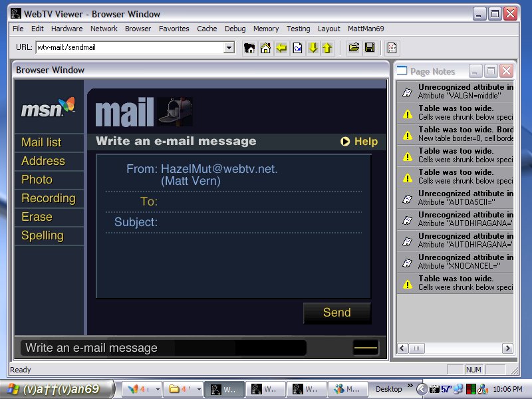Open a file with the folder icon

pyautogui.click(x=354, y=48)
